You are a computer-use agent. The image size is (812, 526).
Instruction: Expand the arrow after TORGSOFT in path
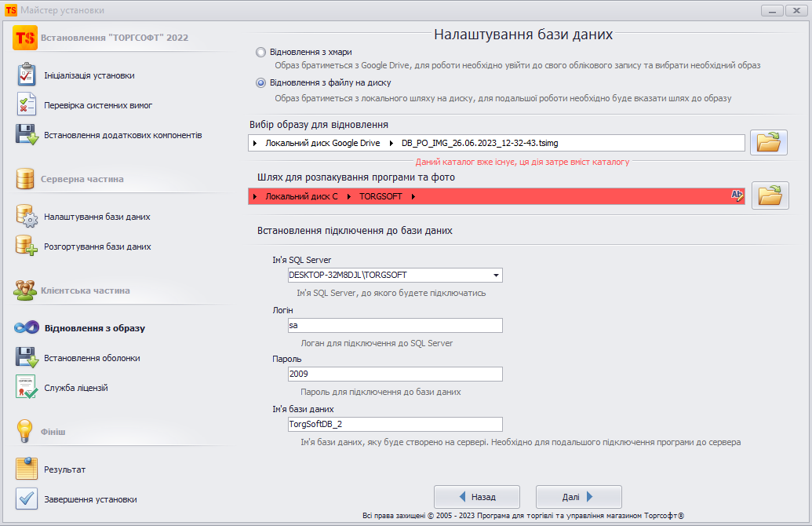413,196
